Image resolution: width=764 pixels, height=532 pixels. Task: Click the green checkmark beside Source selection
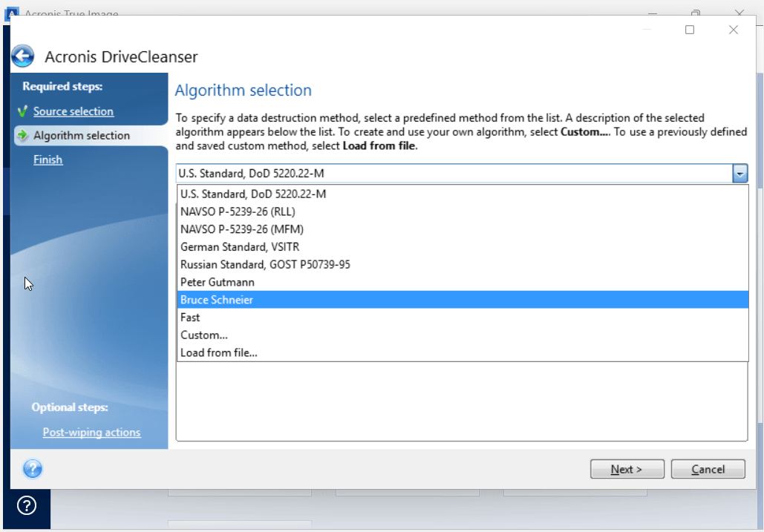click(x=22, y=111)
